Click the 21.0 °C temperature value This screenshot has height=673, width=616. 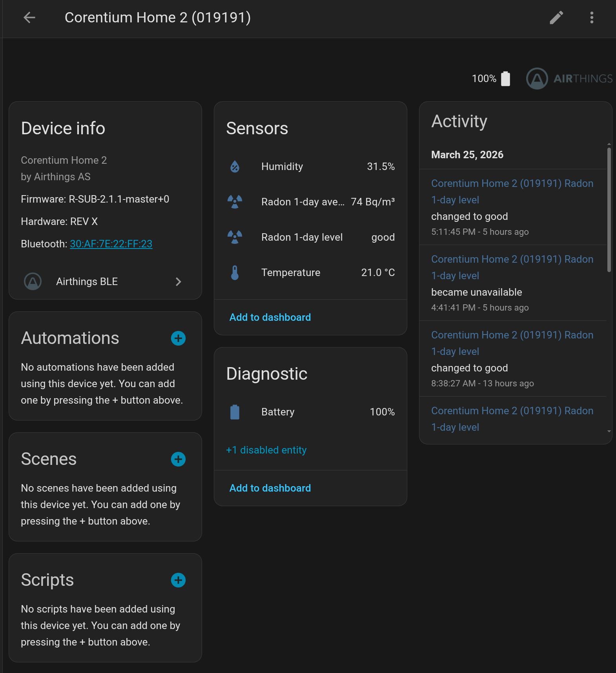click(378, 272)
